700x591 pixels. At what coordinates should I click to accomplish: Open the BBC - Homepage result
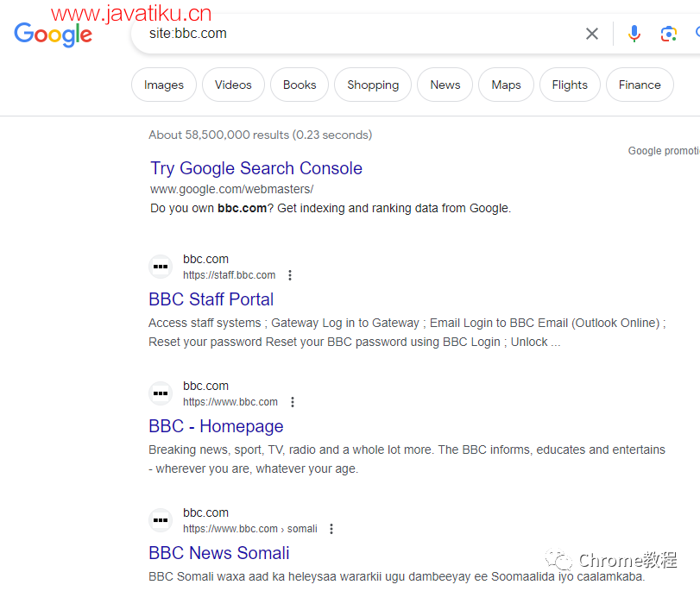[216, 426]
